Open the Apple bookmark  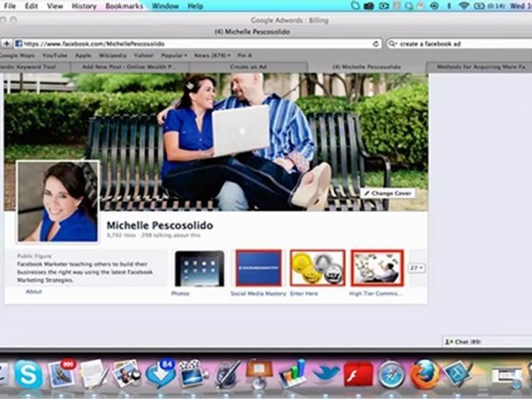[83, 55]
